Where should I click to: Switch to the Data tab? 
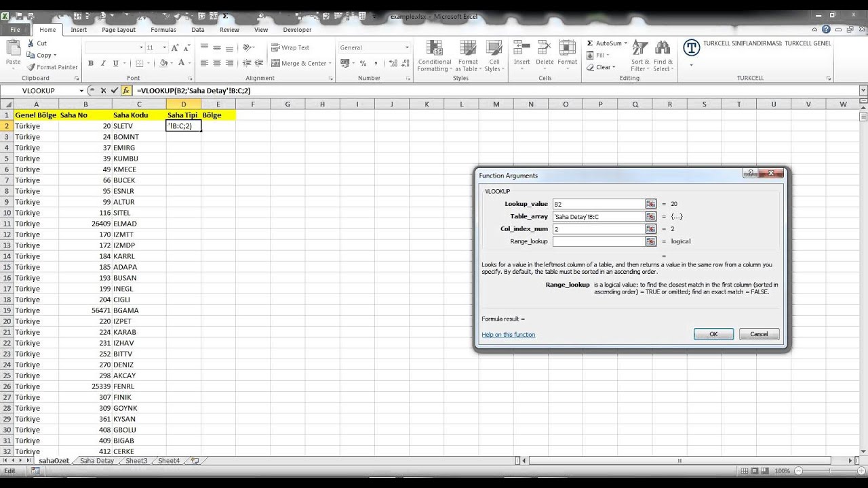tap(198, 30)
